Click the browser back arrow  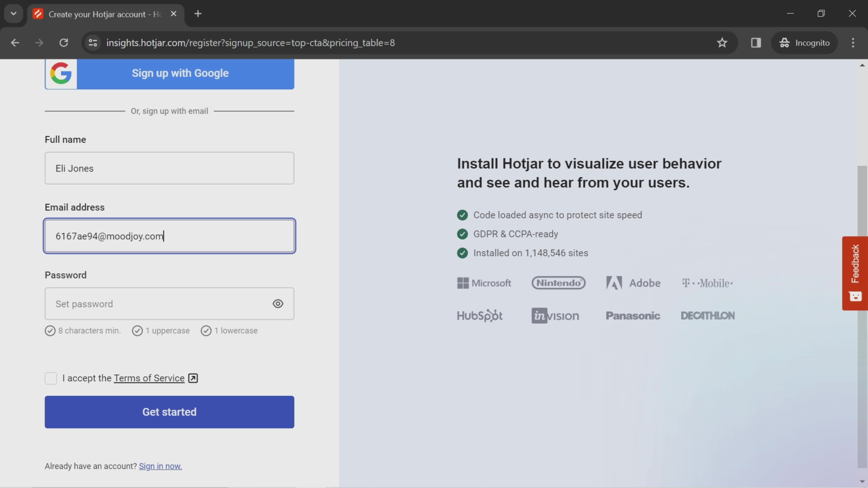[x=15, y=43]
